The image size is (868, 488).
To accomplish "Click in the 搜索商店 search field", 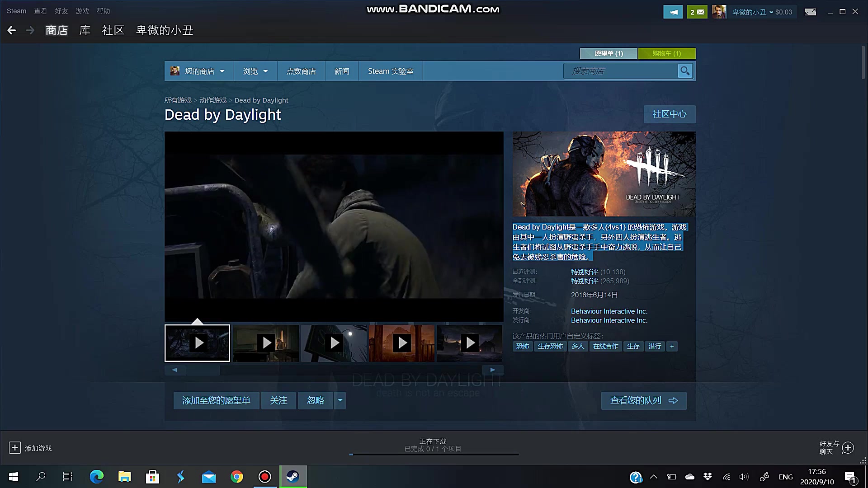I will coord(621,71).
